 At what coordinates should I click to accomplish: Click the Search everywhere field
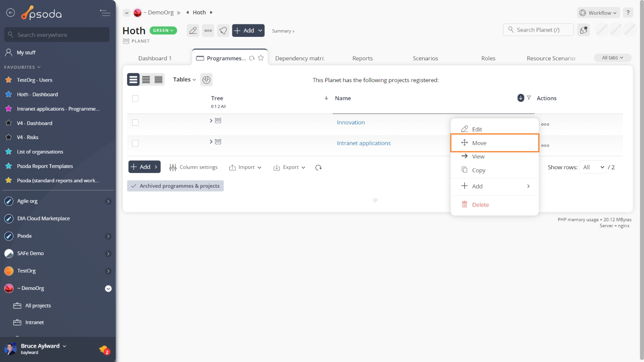pos(57,35)
